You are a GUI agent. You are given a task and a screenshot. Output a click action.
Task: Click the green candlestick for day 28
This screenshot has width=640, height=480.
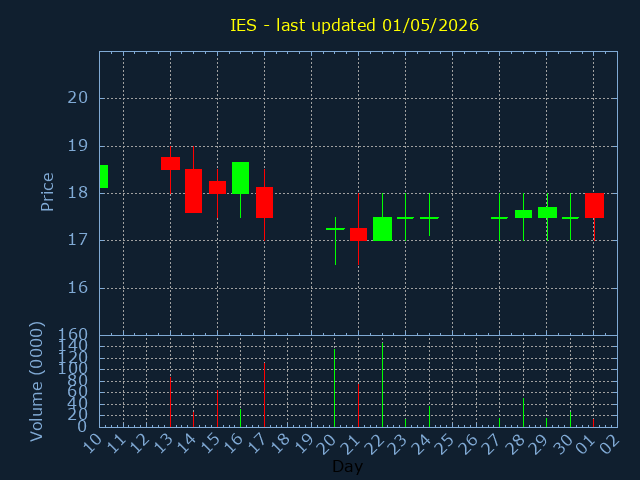(523, 214)
